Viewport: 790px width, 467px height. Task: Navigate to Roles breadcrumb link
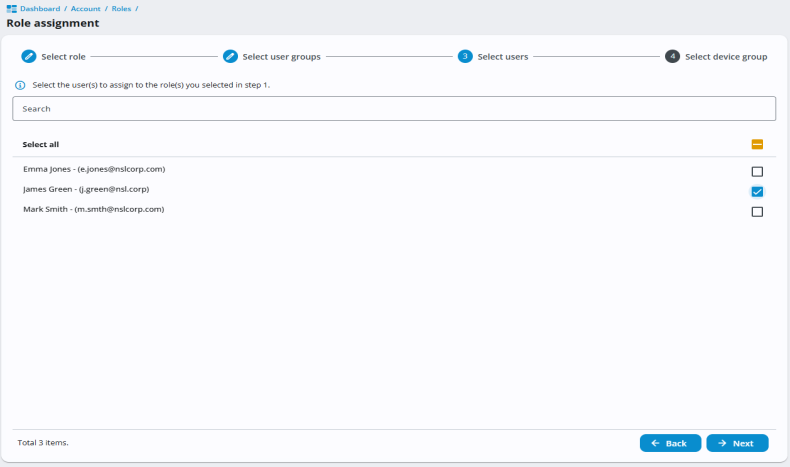pos(121,9)
